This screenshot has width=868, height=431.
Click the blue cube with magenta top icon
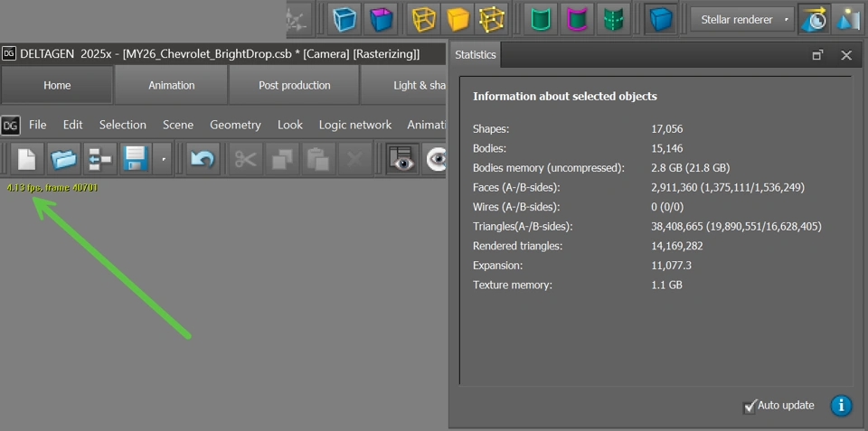click(x=380, y=18)
